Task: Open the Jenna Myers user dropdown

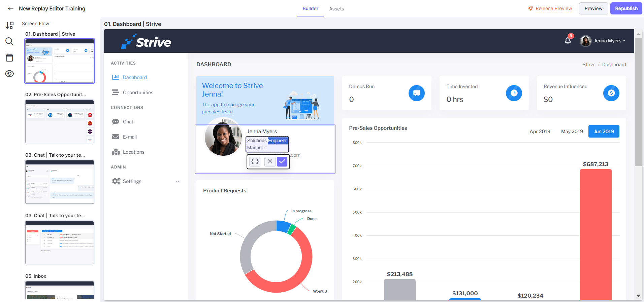Action: (603, 41)
